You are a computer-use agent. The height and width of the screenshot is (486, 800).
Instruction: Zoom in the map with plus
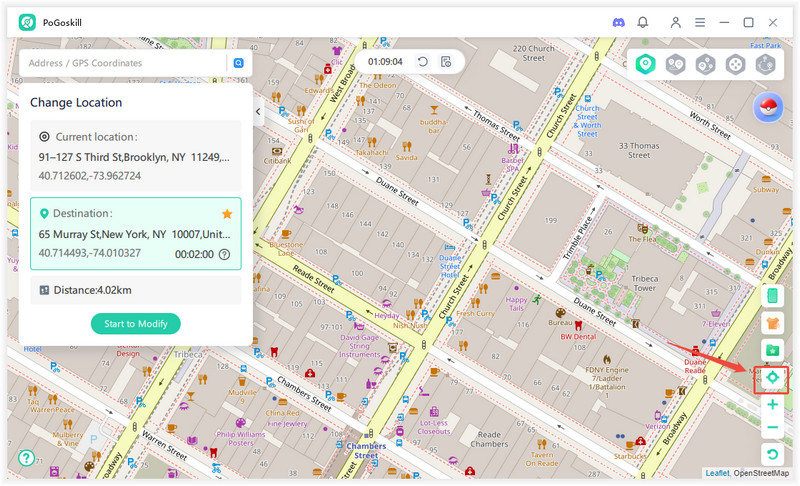(772, 405)
